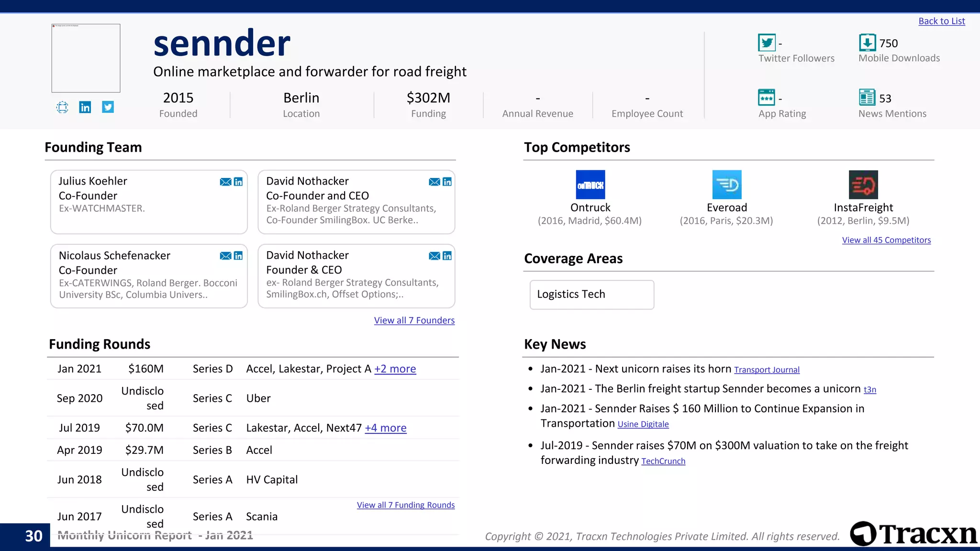Click the Mobile Downloads arrow icon

868,43
